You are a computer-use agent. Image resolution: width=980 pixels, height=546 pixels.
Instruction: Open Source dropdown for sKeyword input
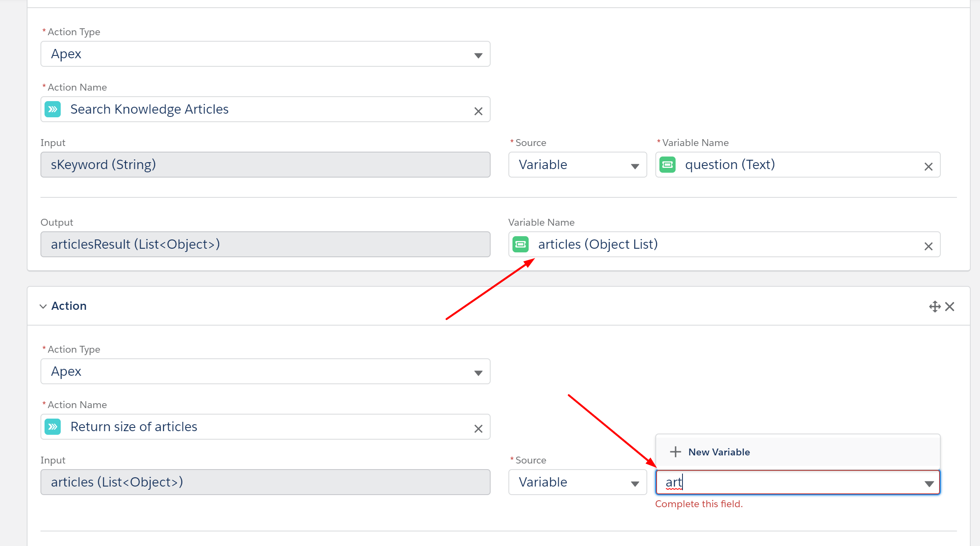click(577, 165)
